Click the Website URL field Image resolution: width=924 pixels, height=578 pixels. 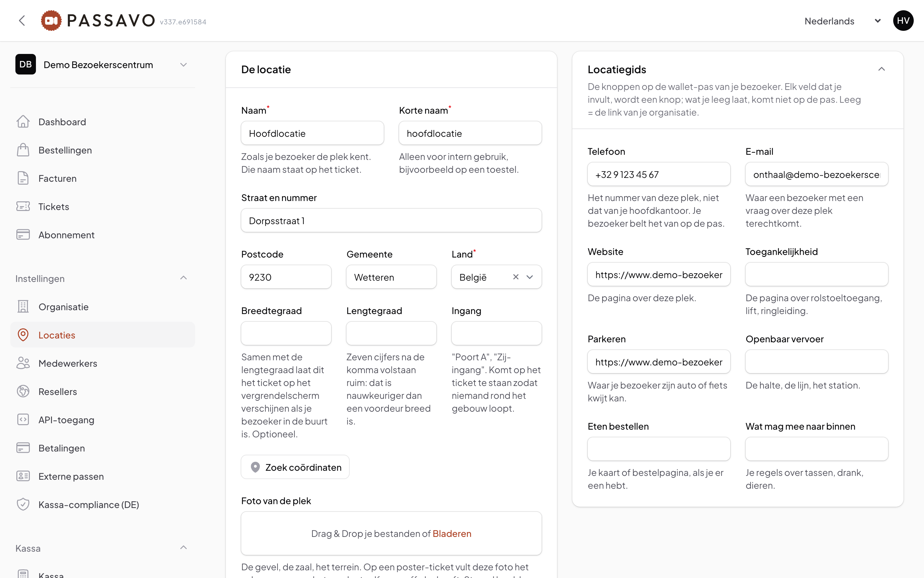pyautogui.click(x=659, y=275)
